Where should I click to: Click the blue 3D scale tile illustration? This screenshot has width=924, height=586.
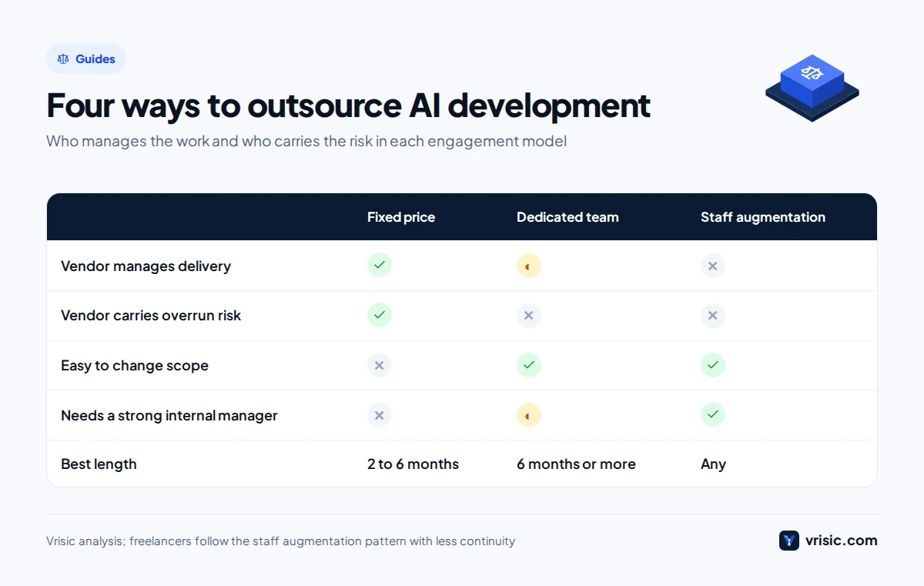[x=812, y=88]
